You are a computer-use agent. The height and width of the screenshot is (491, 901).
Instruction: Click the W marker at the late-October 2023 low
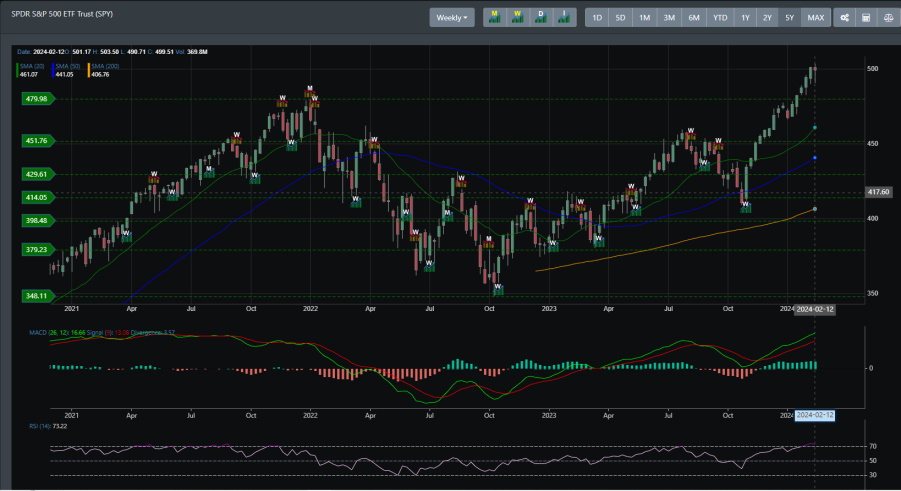[x=745, y=205]
